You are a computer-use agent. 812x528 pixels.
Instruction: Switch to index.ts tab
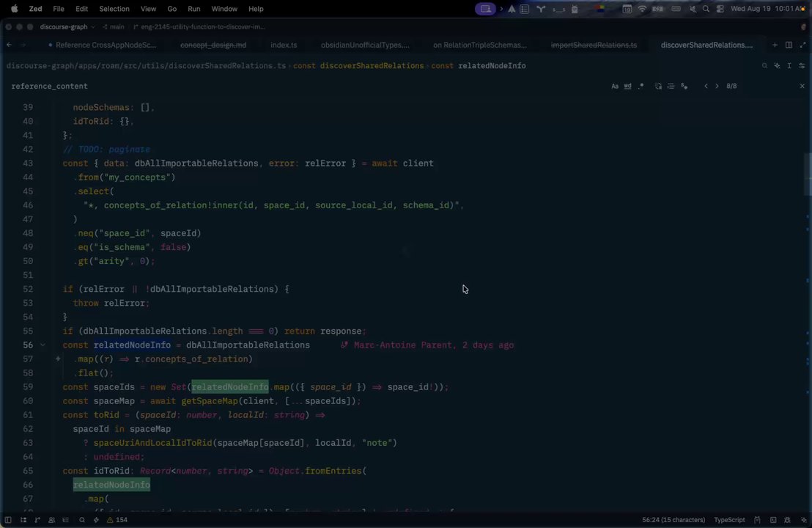click(284, 45)
